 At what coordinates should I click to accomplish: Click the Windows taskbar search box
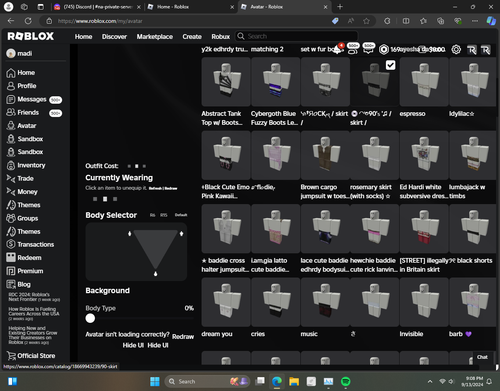coord(208,381)
